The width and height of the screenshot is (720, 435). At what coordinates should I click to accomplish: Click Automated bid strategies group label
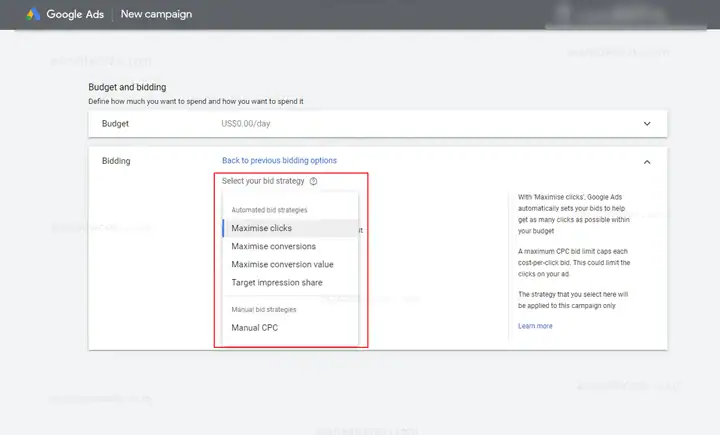tap(270, 210)
